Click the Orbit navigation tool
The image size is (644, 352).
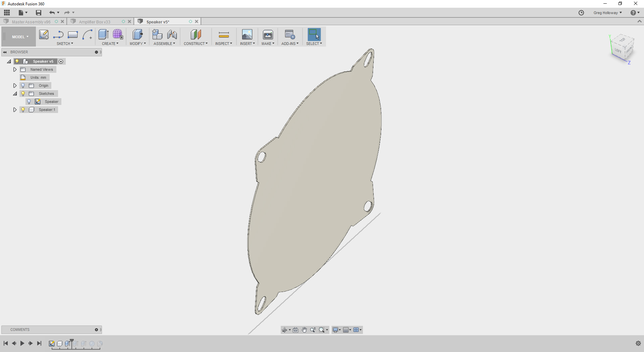pyautogui.click(x=284, y=330)
